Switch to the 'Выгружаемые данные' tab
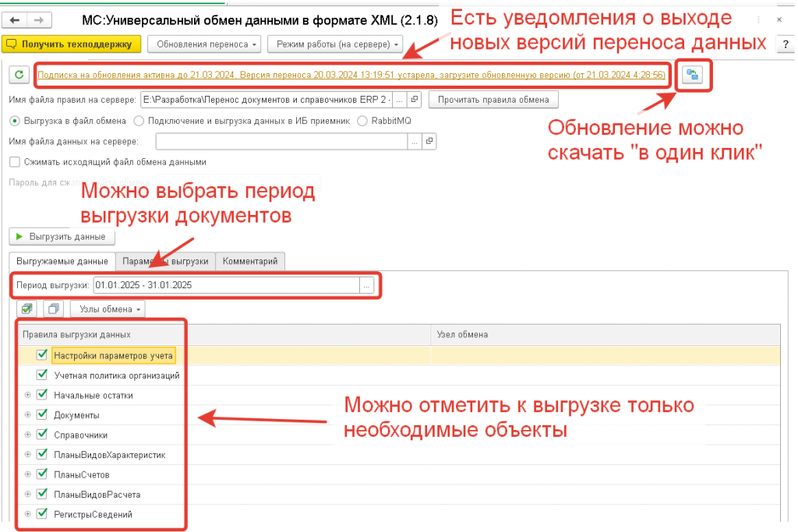 tap(62, 261)
